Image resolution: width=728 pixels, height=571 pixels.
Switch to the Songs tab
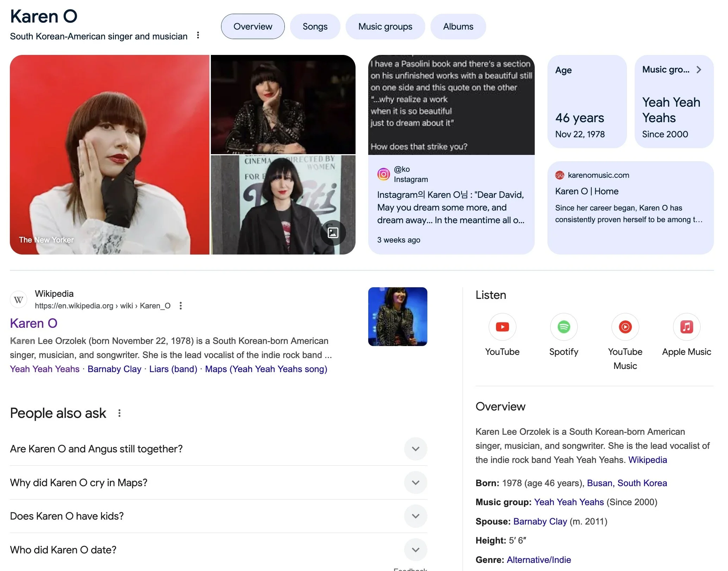[x=315, y=26]
